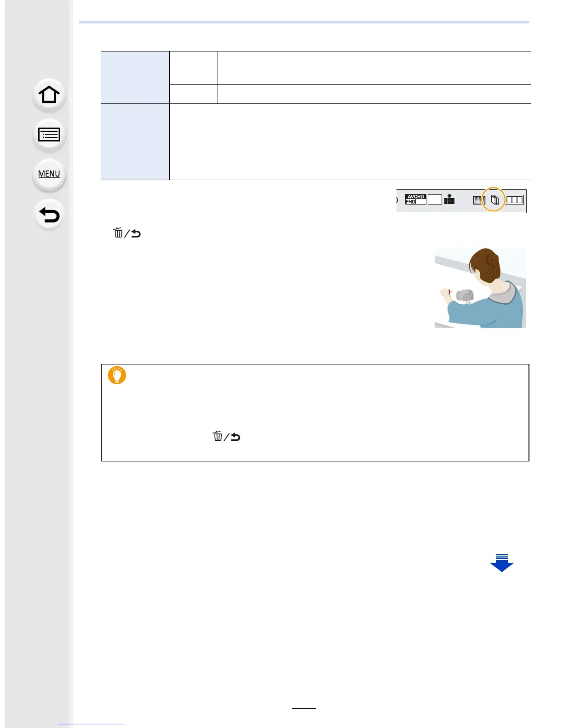Click the orange lightbulb tip icon
563x728 pixels.
point(117,375)
